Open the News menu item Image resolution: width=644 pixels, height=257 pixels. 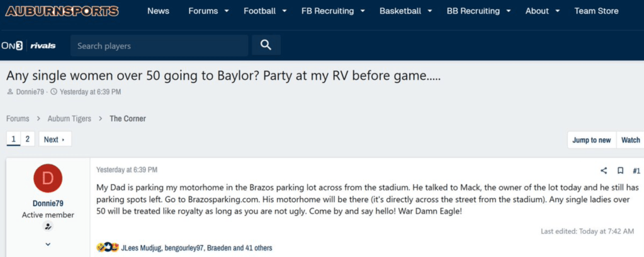(x=158, y=11)
